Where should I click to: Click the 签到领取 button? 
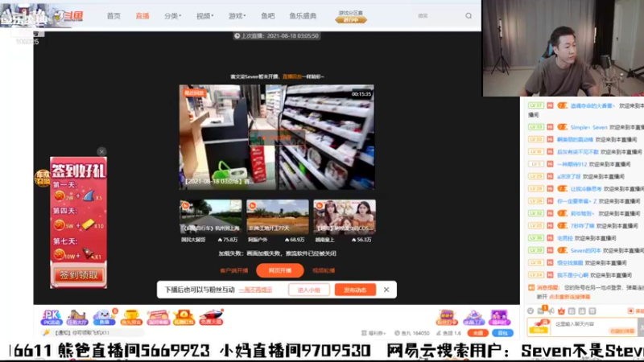[79, 275]
